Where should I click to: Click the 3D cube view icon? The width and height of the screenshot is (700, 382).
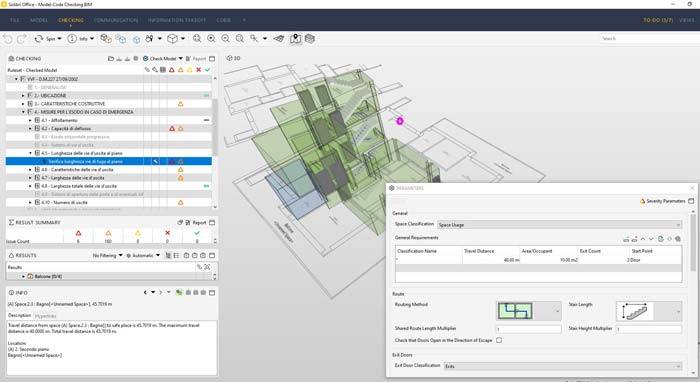172,39
